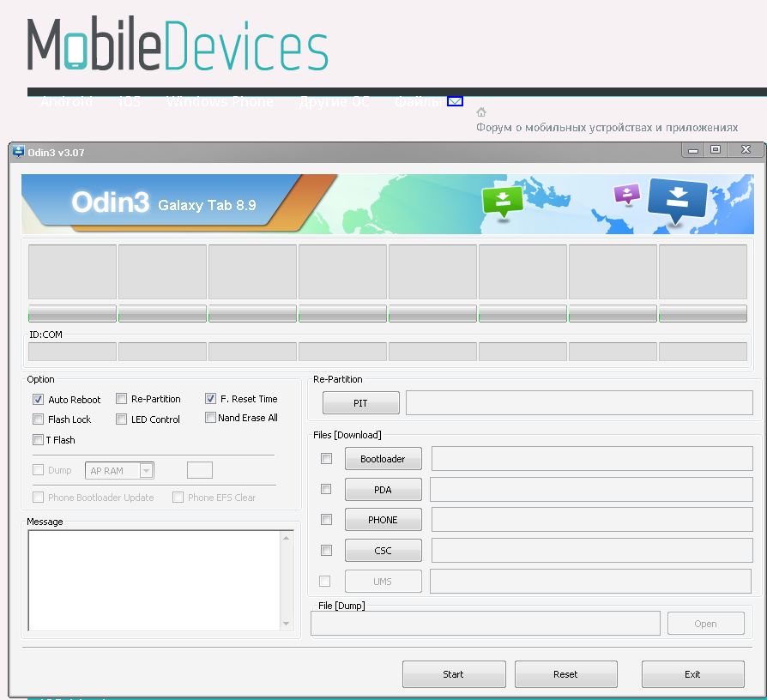Click the Message box scroll-up arrow
767x700 pixels.
[287, 538]
